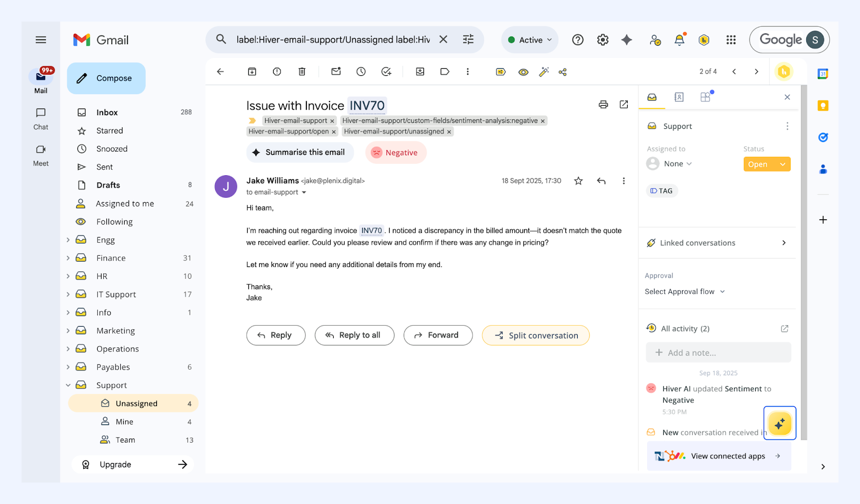This screenshot has height=504, width=860.
Task: Click the Forward button
Action: pos(438,335)
